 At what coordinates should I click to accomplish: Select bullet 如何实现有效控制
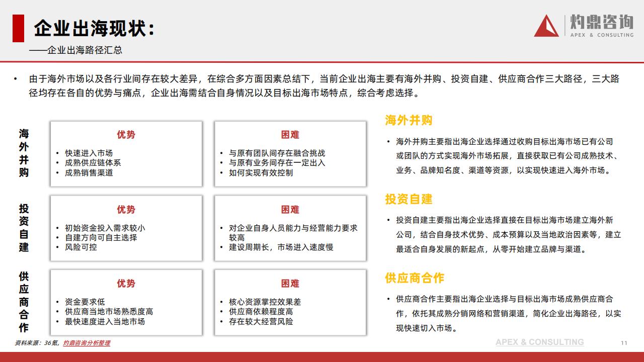(261, 172)
